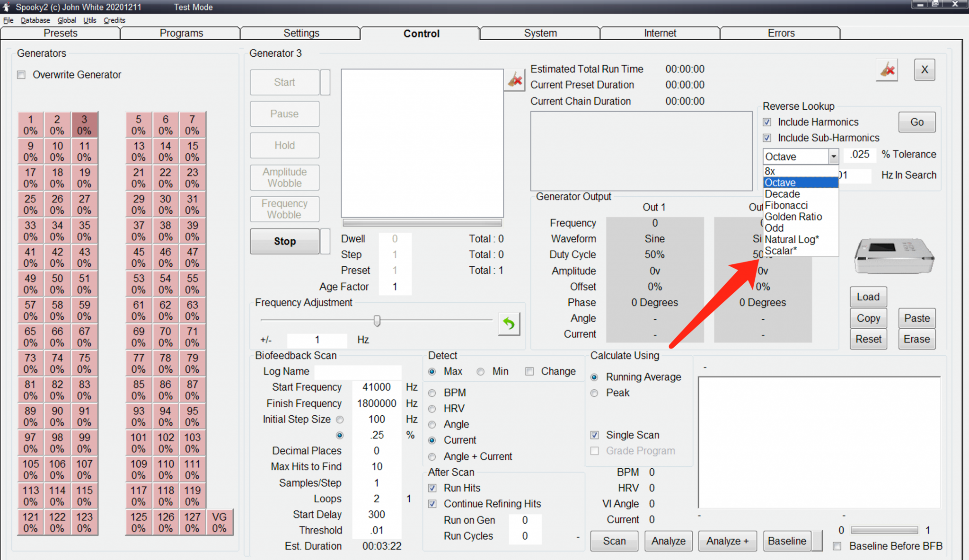The width and height of the screenshot is (969, 560).
Task: Click the clear icon beside the program list
Action: pos(515,80)
